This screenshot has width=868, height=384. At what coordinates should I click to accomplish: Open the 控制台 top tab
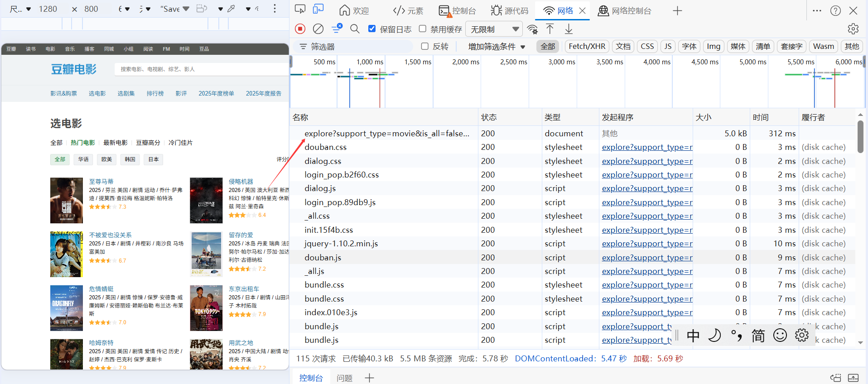[x=457, y=11]
